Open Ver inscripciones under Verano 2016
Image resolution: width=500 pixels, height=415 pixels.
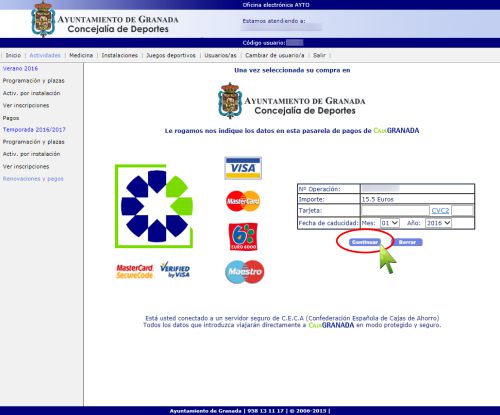point(26,105)
